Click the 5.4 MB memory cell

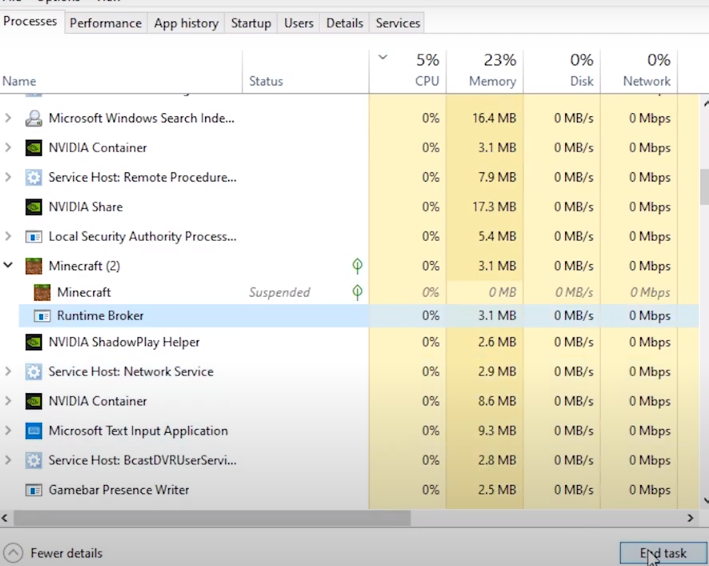coord(497,236)
